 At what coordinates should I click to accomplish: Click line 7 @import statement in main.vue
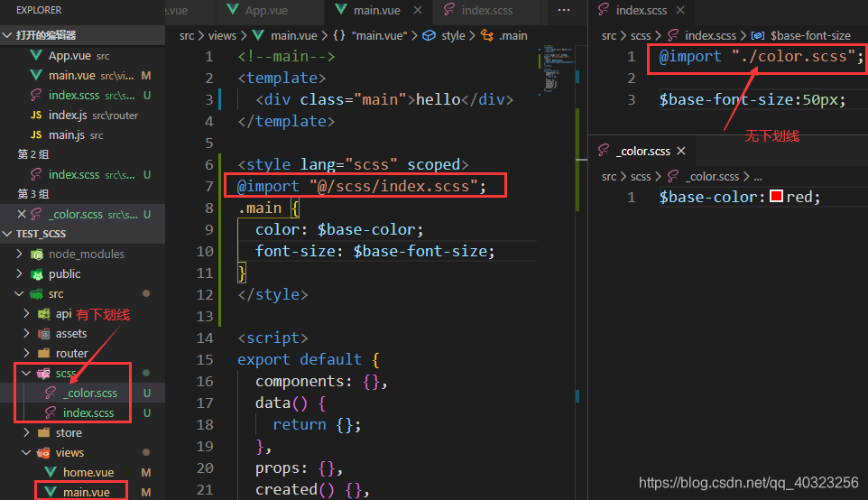coord(362,186)
